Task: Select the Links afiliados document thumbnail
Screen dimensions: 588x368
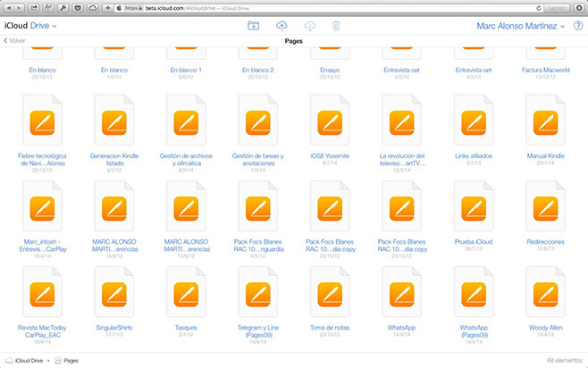Action: [x=472, y=123]
